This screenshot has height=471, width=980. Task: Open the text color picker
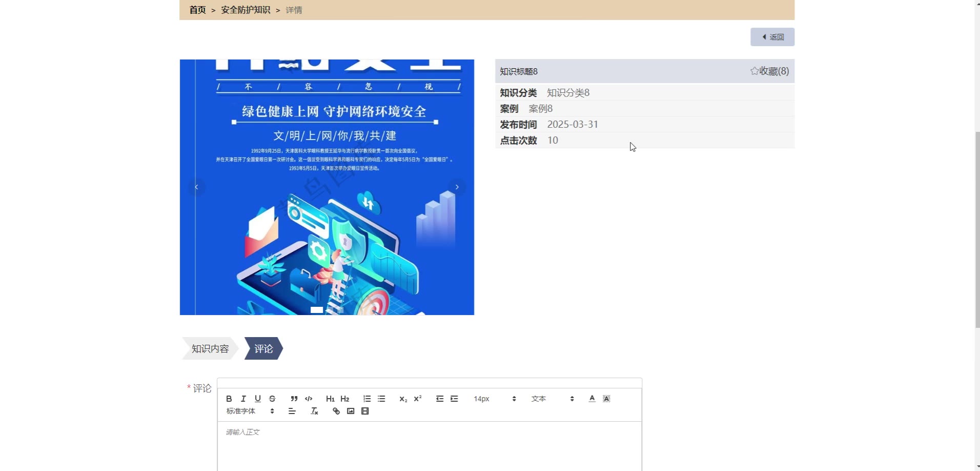pyautogui.click(x=592, y=399)
